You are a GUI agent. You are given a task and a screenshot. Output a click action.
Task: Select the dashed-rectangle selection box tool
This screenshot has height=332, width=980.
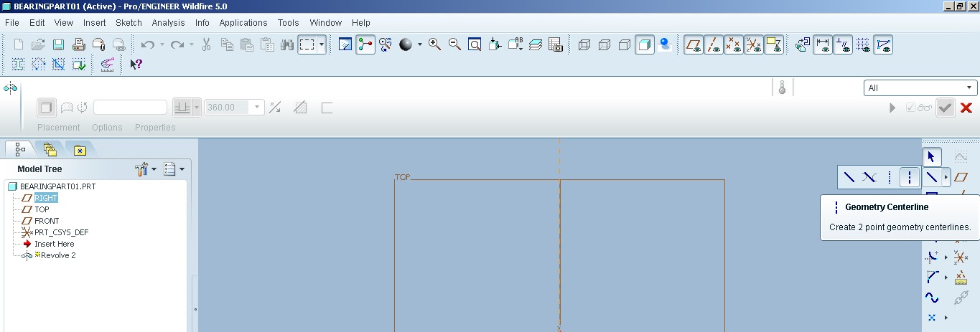(x=307, y=44)
